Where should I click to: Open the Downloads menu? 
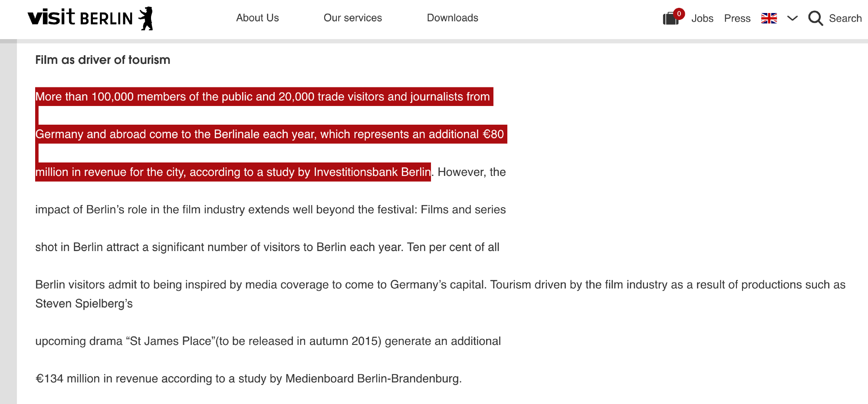click(452, 18)
